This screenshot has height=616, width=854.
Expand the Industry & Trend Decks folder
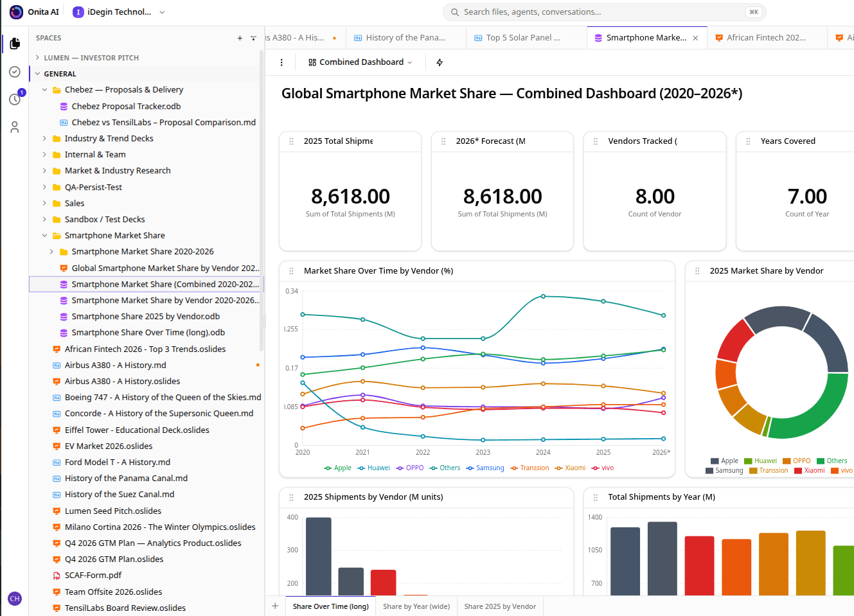[x=109, y=138]
